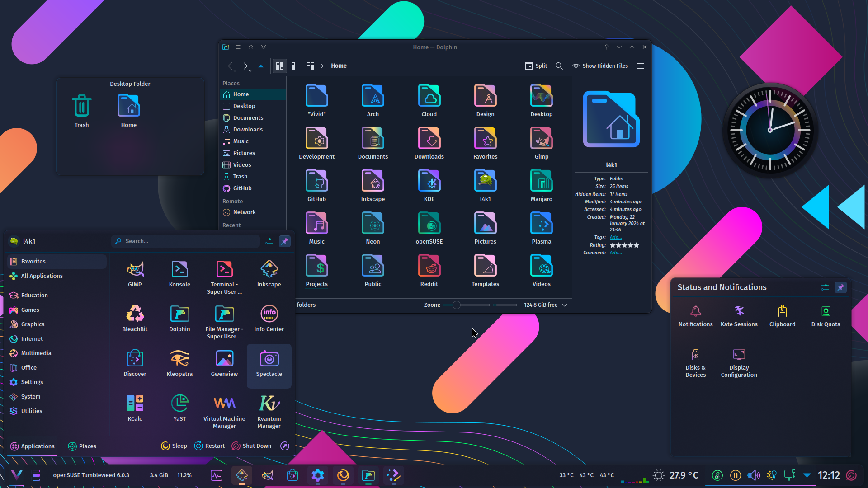Expand the free space dropdown in Dolphin
The height and width of the screenshot is (488, 868).
click(x=565, y=305)
